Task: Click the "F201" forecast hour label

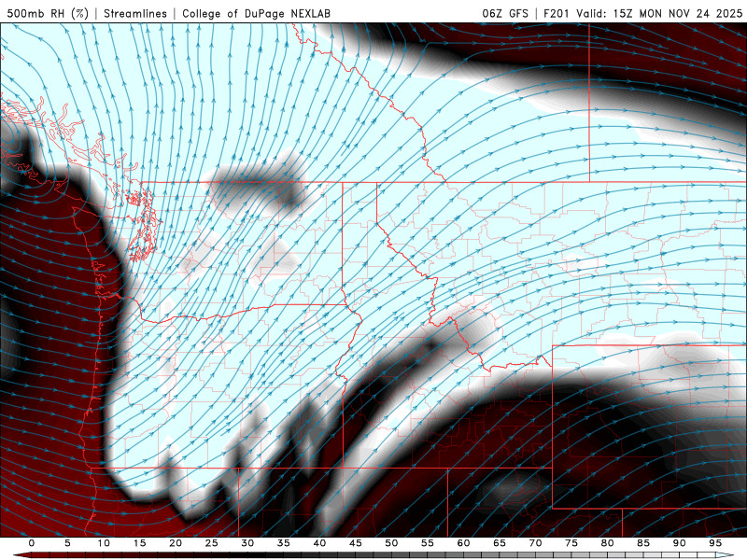Action: (556, 13)
